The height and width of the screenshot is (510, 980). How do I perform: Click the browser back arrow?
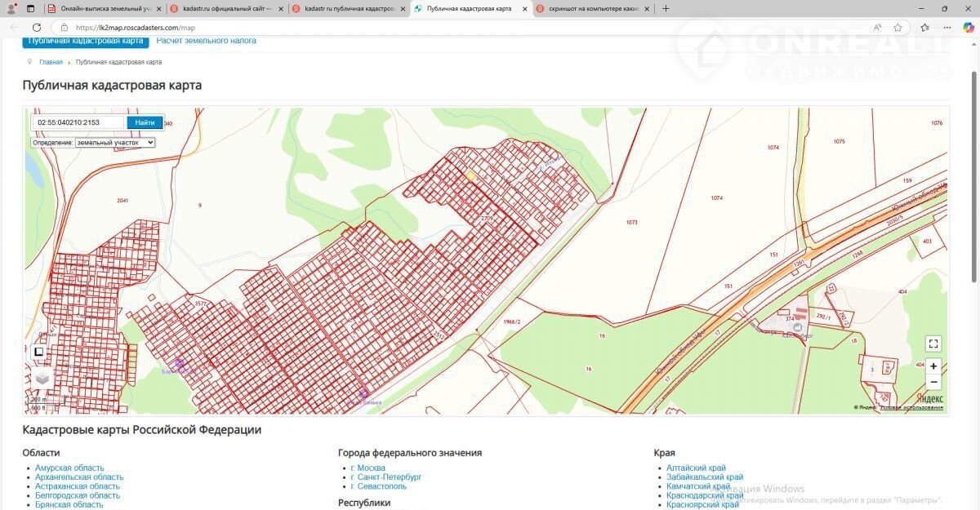14,27
